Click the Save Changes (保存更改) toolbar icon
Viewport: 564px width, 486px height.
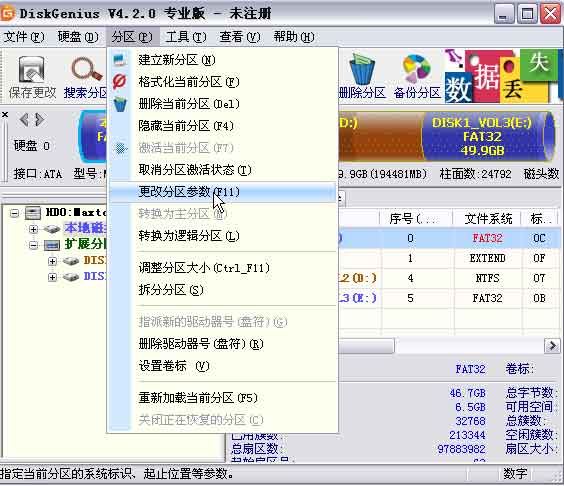[x=32, y=77]
